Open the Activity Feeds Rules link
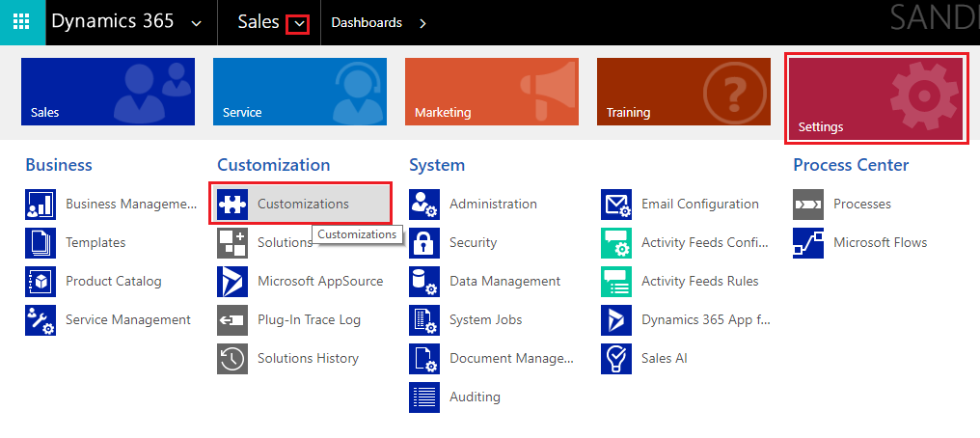The height and width of the screenshot is (438, 980). (x=700, y=282)
